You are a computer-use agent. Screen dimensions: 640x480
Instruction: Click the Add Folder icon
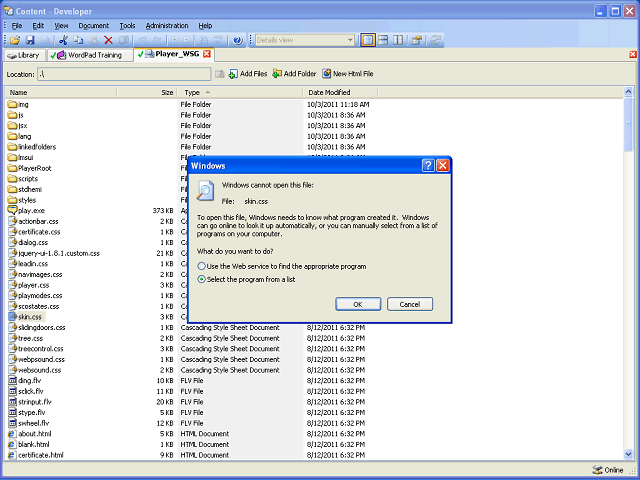point(277,74)
